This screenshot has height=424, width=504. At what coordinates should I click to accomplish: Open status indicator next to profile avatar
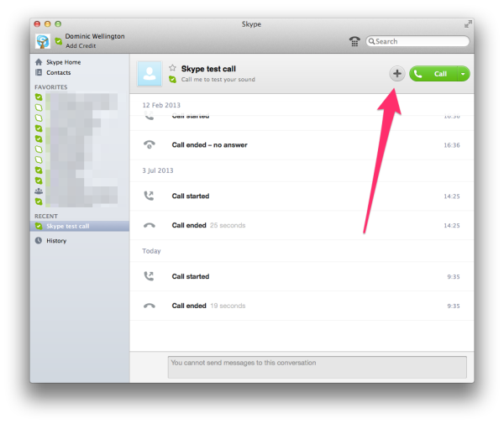(58, 41)
